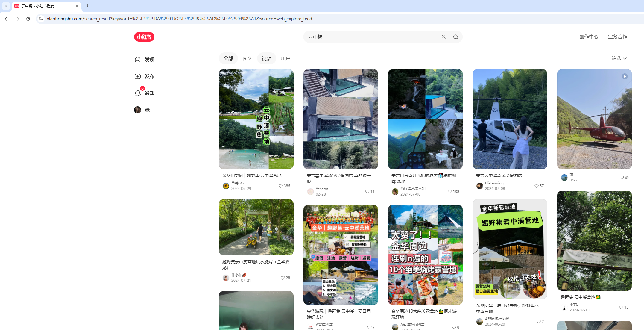
Task: Like the helicopter video post labeled 赞
Action: [622, 178]
